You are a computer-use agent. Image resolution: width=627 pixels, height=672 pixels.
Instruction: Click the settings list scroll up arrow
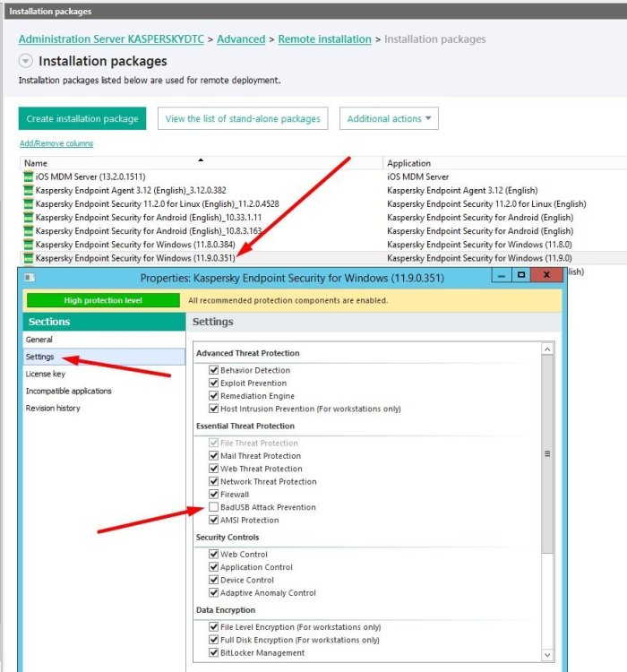click(547, 349)
